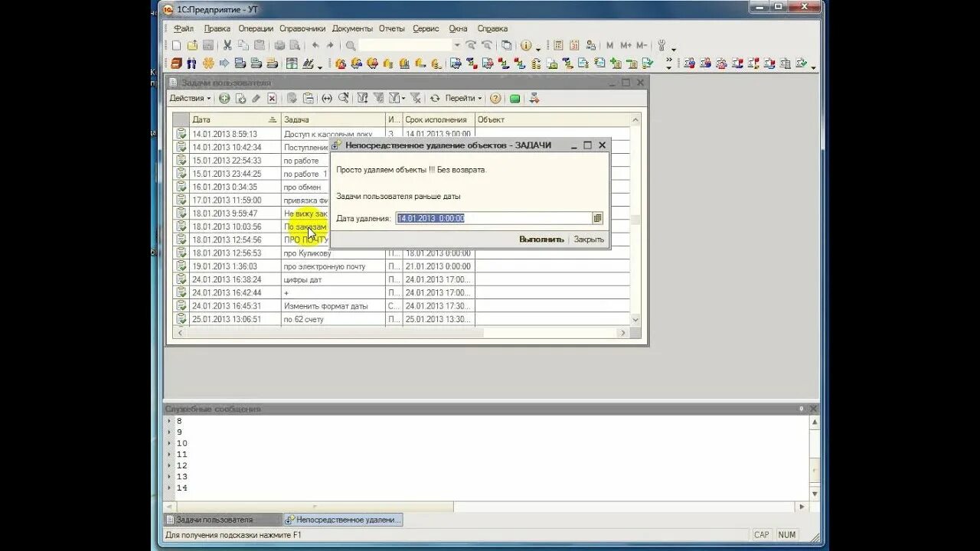Click the Print icon in the main toolbar

tap(279, 45)
